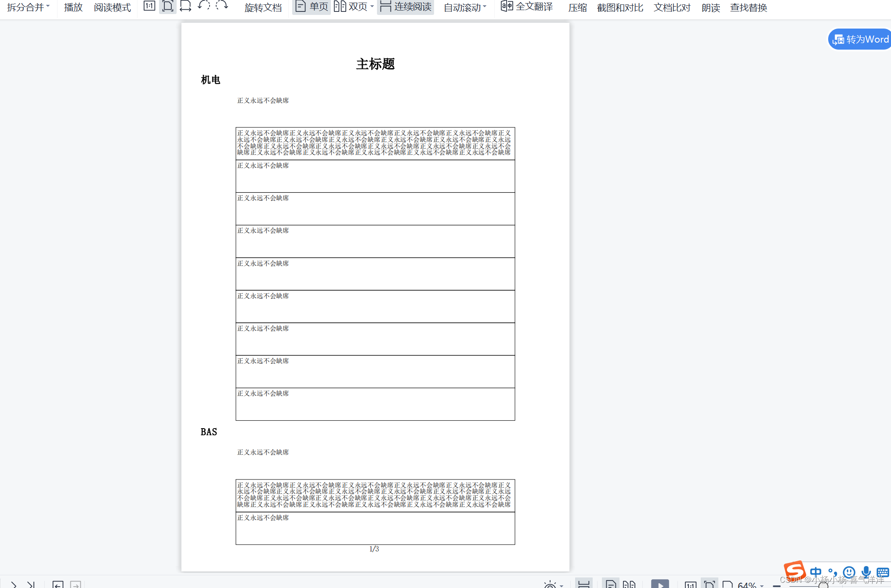Enable single page view mode
This screenshot has width=891, height=588.
pyautogui.click(x=312, y=7)
